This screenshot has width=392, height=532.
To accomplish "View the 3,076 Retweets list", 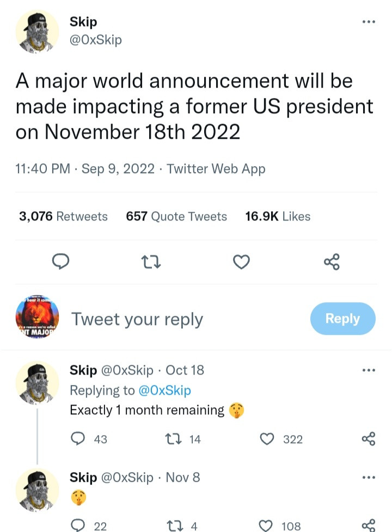I will coord(63,216).
